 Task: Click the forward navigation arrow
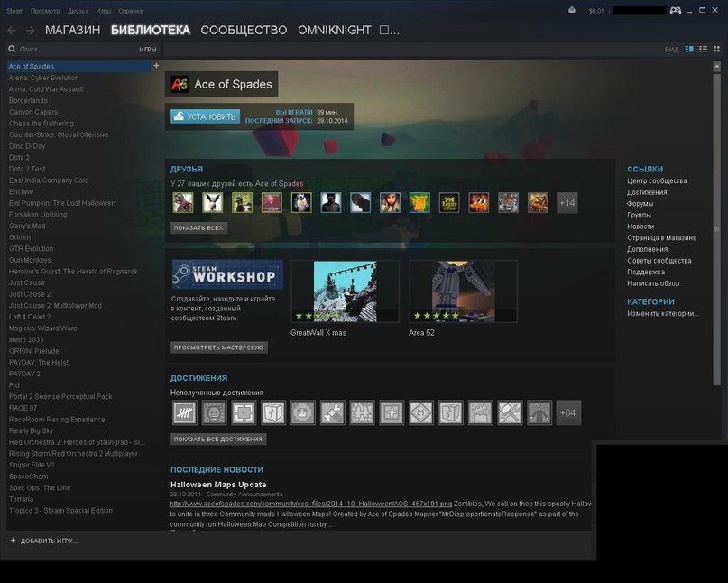(30, 30)
